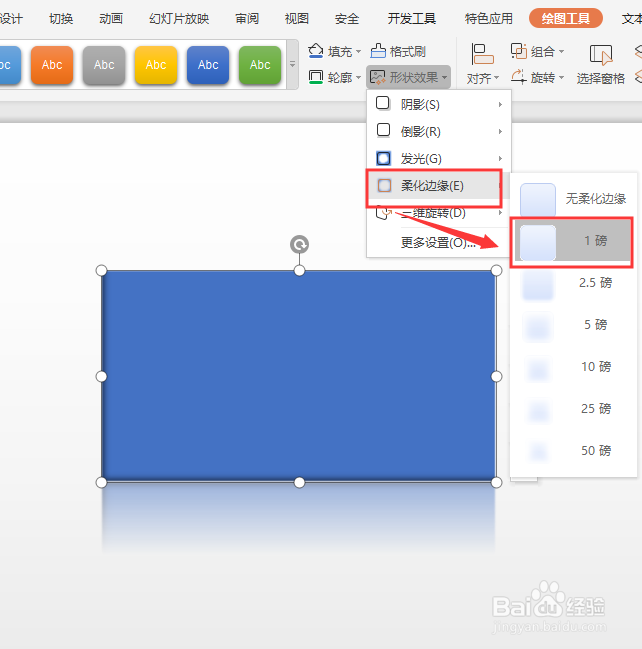
Task: Click the 旋转 rotate icon
Action: click(x=519, y=77)
